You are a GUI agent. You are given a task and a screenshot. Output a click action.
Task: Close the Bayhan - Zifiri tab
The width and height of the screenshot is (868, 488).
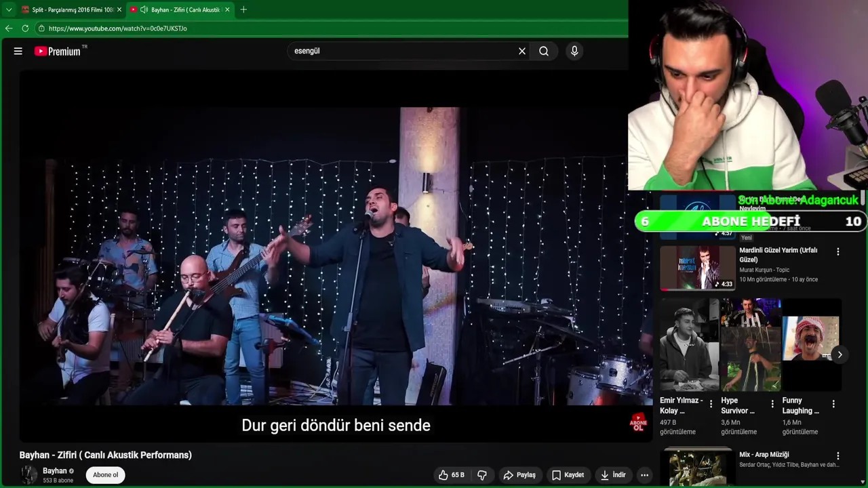pos(227,9)
